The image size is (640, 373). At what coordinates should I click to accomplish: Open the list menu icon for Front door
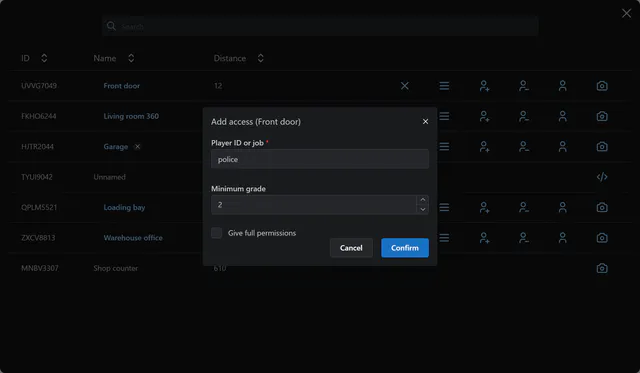[x=444, y=86]
